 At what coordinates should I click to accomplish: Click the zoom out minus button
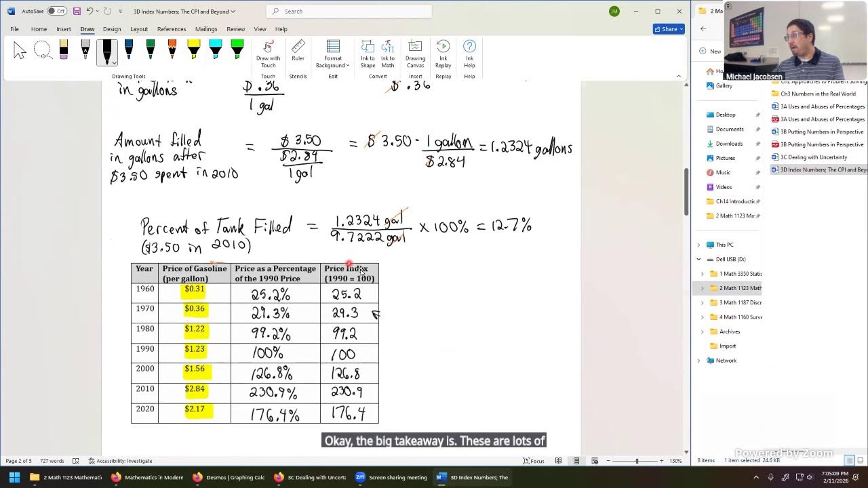point(608,461)
